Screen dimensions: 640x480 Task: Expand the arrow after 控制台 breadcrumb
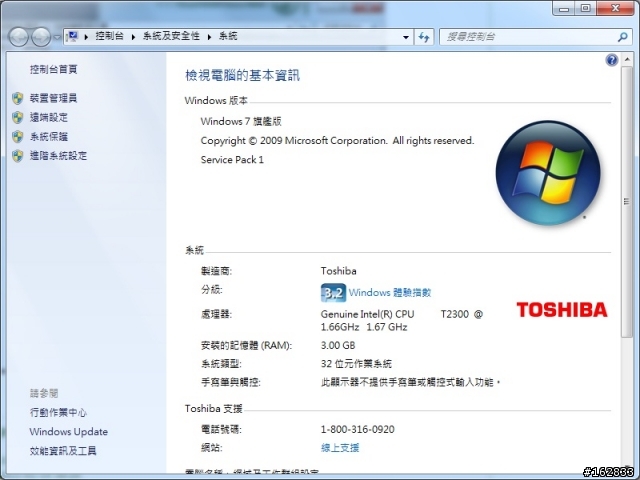pos(133,37)
